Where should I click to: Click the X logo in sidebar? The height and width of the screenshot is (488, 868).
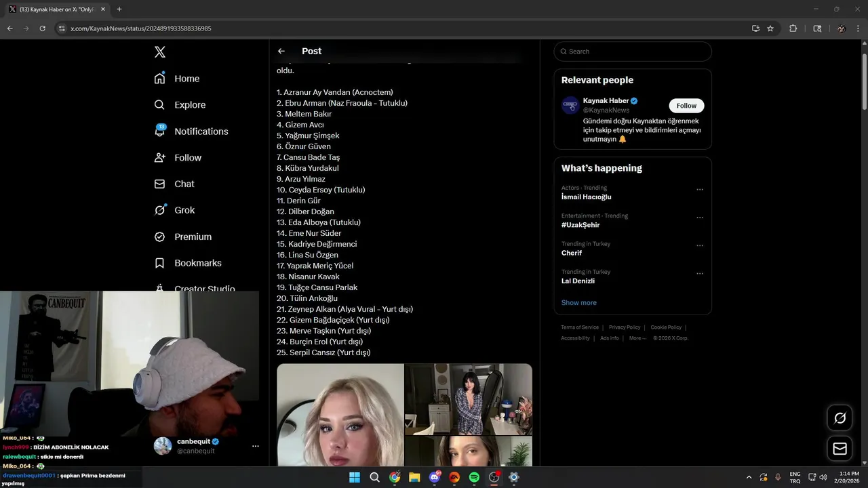coord(159,52)
